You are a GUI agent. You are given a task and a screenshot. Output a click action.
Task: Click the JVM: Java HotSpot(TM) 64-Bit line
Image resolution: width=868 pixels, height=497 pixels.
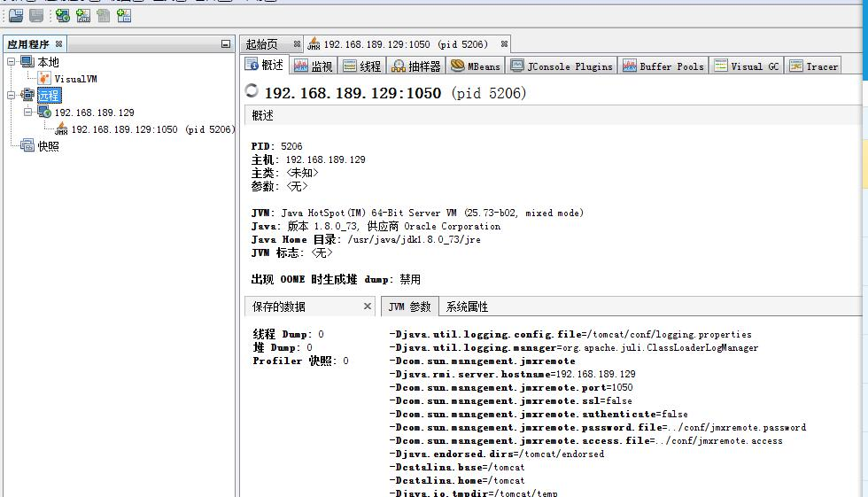pos(417,214)
